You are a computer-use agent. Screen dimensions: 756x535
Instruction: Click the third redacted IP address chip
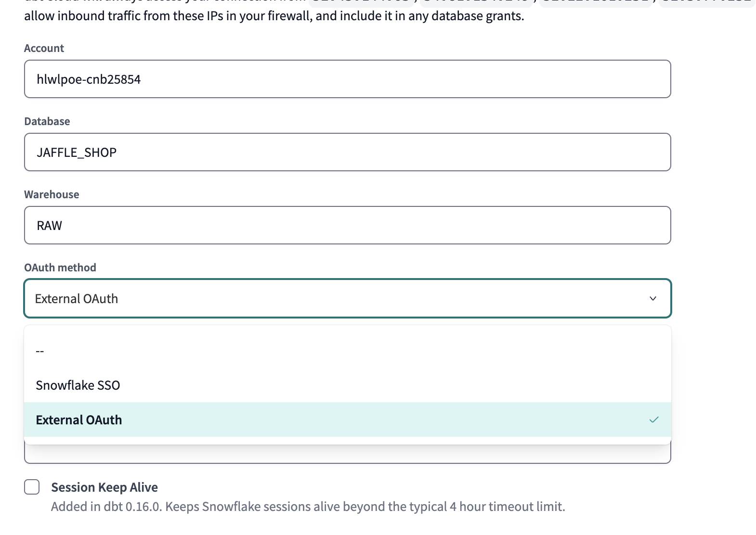point(595,3)
